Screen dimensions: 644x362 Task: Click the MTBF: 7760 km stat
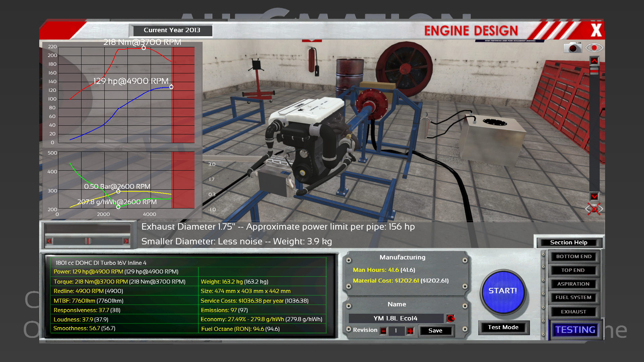point(89,301)
